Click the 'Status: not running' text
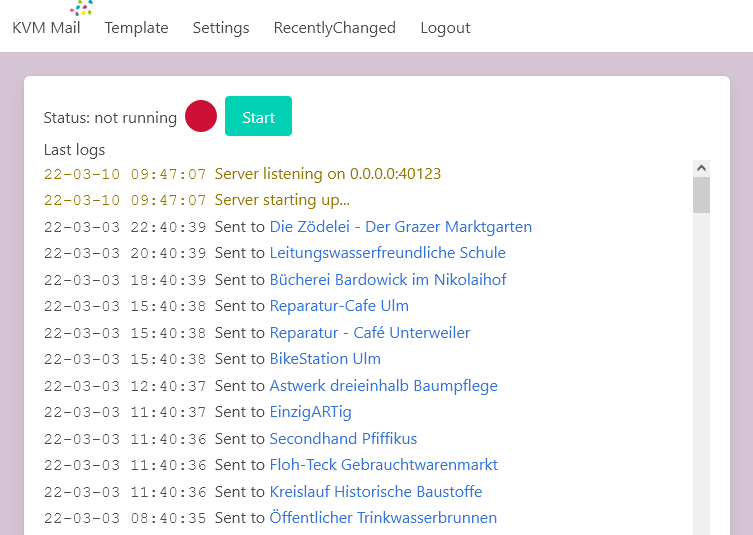Image resolution: width=753 pixels, height=535 pixels. point(110,118)
